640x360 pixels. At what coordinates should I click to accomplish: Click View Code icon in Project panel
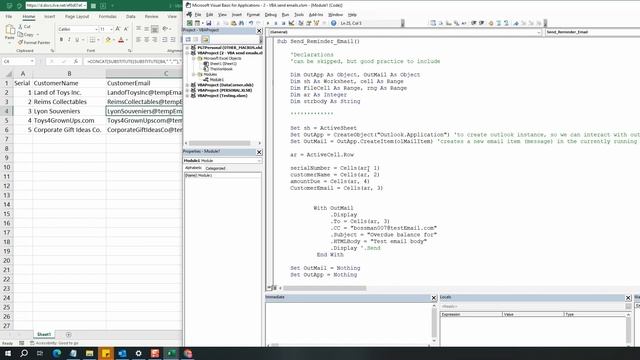coord(188,39)
